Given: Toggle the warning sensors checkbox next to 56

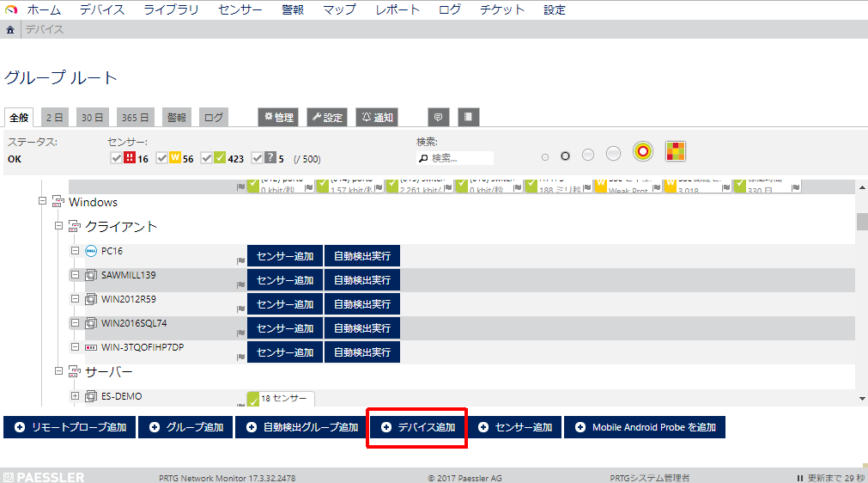Looking at the screenshot, I should 161,158.
